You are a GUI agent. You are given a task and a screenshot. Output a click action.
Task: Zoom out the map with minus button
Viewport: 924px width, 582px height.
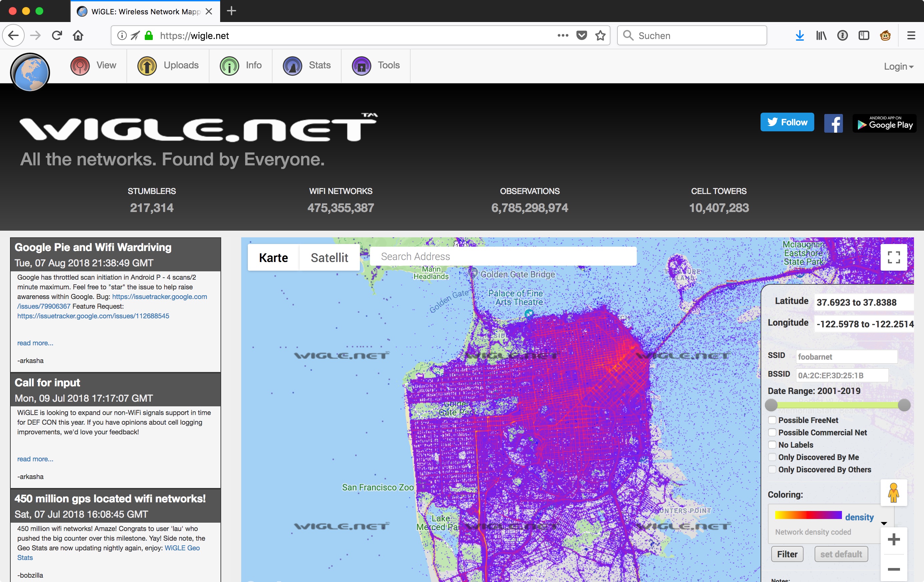893,569
